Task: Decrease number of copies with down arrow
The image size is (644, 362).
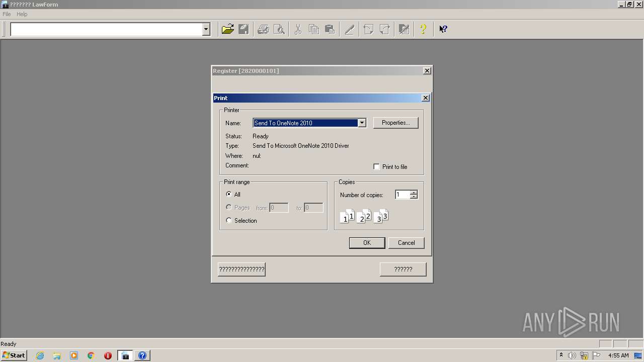Action: 414,197
